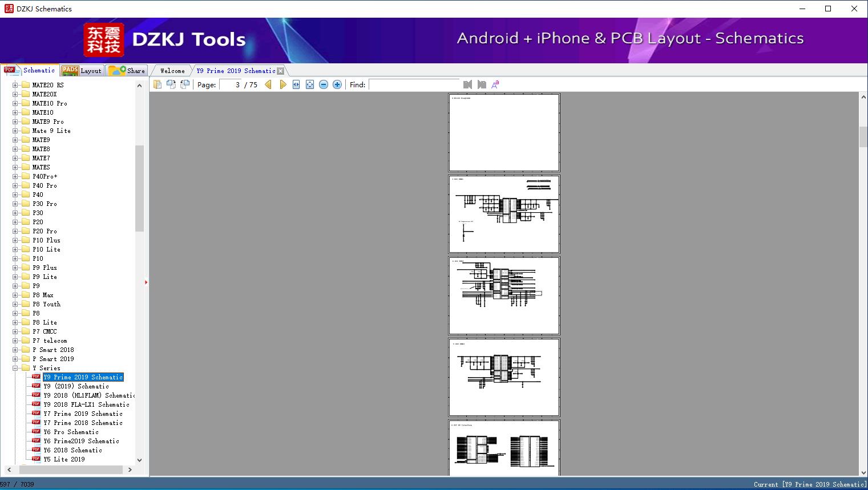Viewport: 868px width, 490px height.
Task: Select the P8 Max folder
Action: [43, 295]
